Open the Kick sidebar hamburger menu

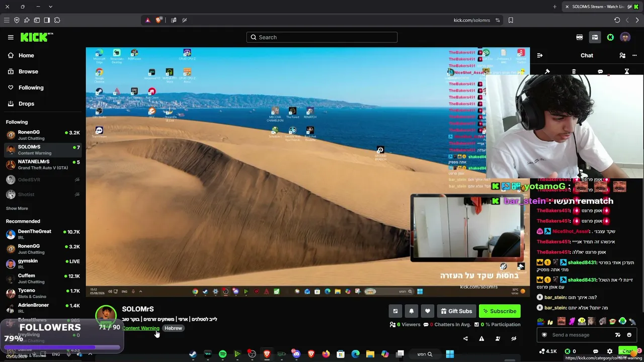[x=11, y=37]
